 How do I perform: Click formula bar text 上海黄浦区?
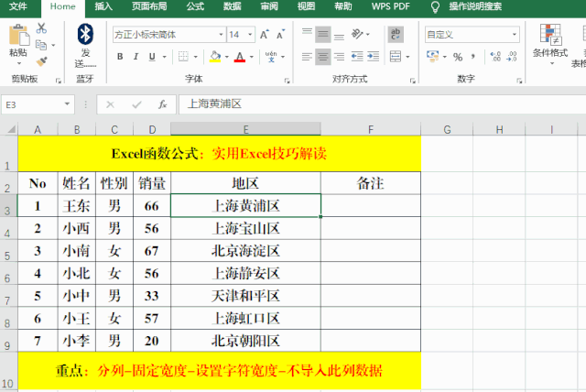click(214, 103)
